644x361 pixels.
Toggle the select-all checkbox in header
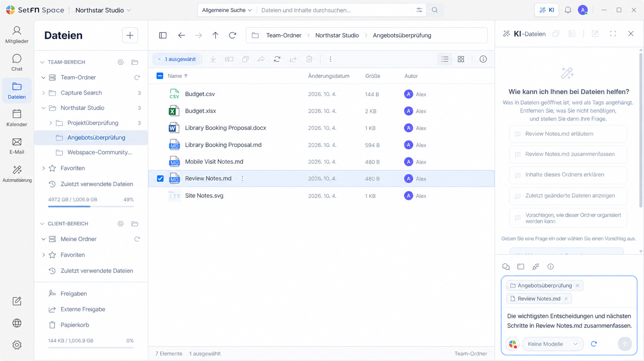tap(160, 76)
